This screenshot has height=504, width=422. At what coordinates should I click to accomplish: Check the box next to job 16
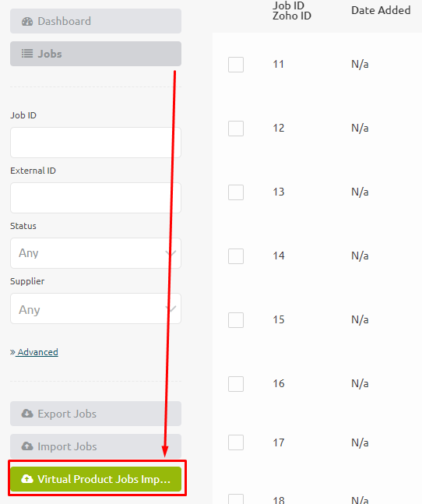pyautogui.click(x=236, y=384)
